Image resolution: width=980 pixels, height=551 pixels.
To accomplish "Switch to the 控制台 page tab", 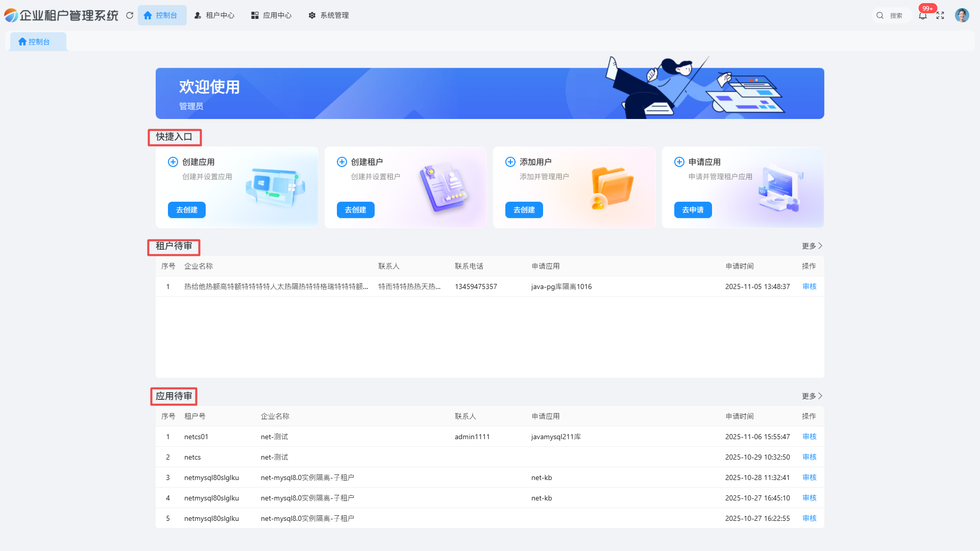I will (35, 42).
